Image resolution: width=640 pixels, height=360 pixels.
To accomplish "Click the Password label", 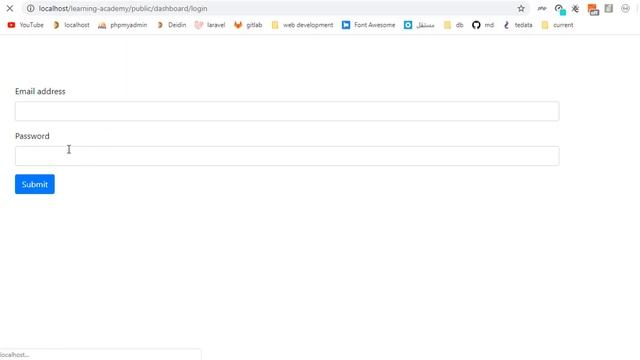I will [x=32, y=136].
